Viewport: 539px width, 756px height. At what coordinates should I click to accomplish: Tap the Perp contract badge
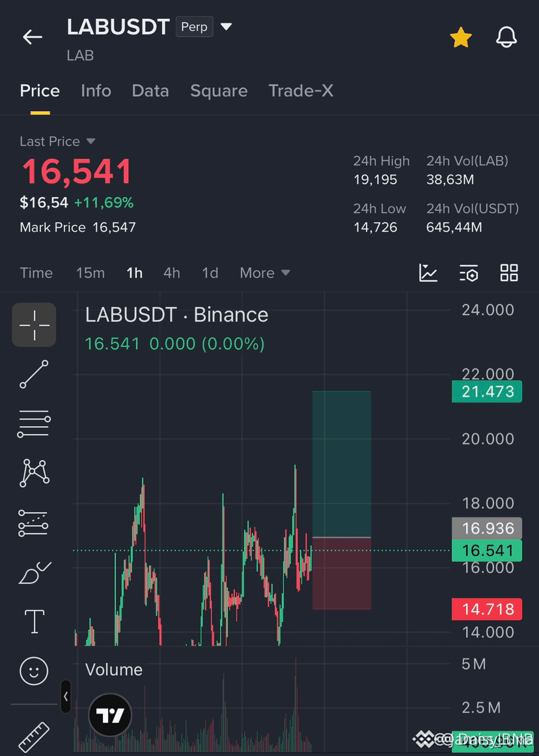point(195,27)
